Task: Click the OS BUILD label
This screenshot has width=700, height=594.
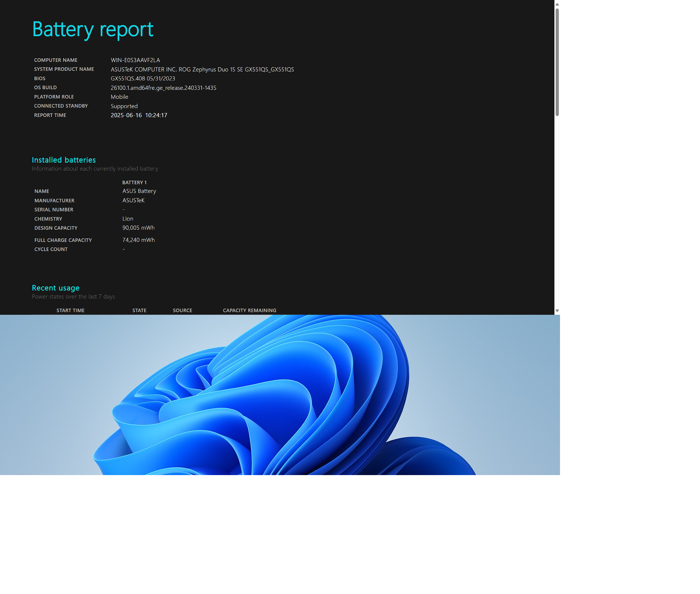Action: [x=45, y=87]
